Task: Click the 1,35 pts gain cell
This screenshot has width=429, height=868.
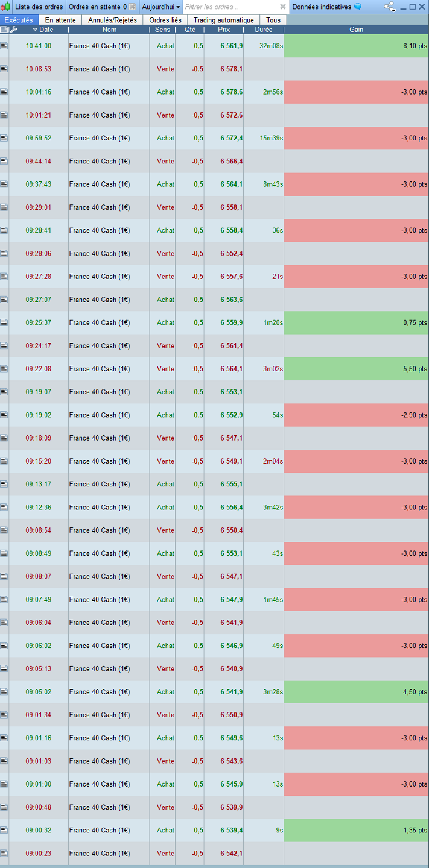Action: tap(356, 830)
